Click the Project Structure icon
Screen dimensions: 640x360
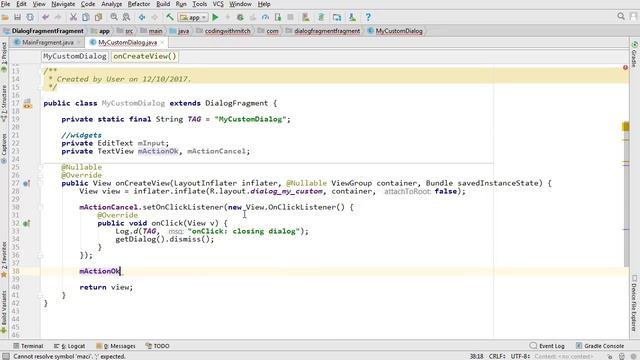pyautogui.click(x=337, y=18)
